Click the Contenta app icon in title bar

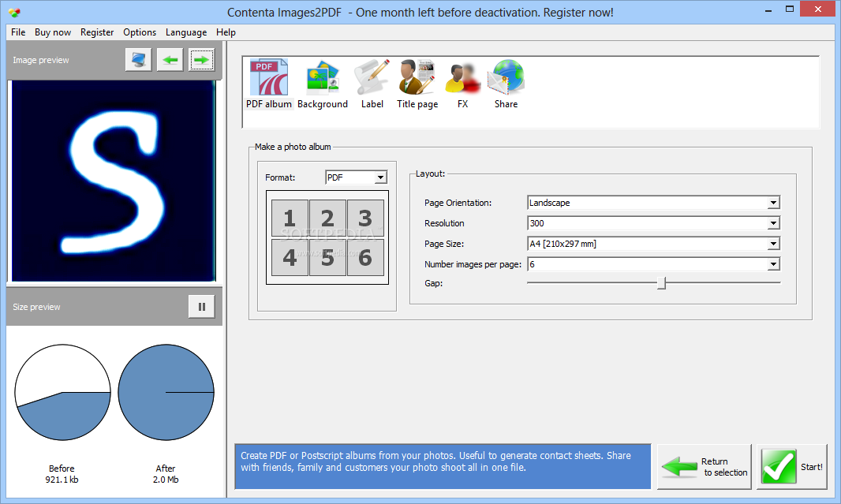tap(14, 12)
